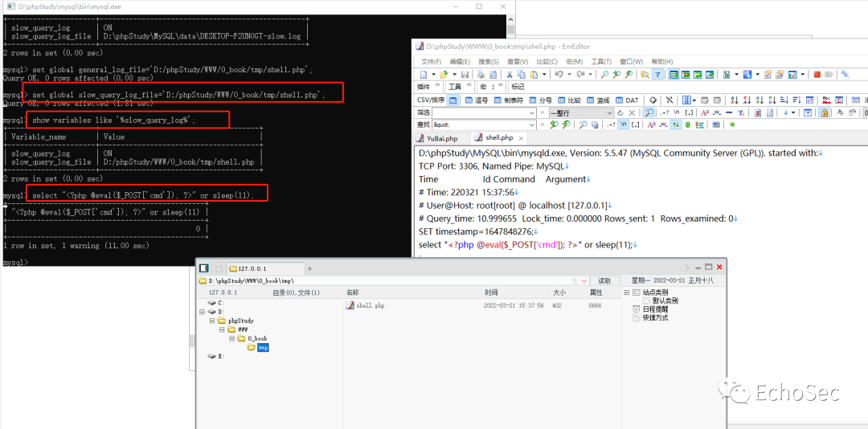The width and height of the screenshot is (868, 429).
Task: Expand the 插件 toolbar chevron
Action: click(437, 85)
